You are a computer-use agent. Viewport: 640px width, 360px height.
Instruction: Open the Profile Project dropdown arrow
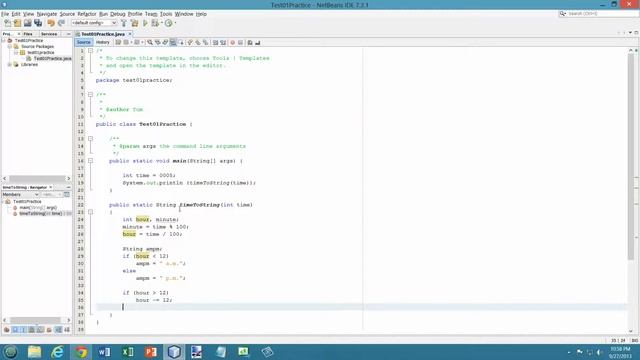click(176, 23)
